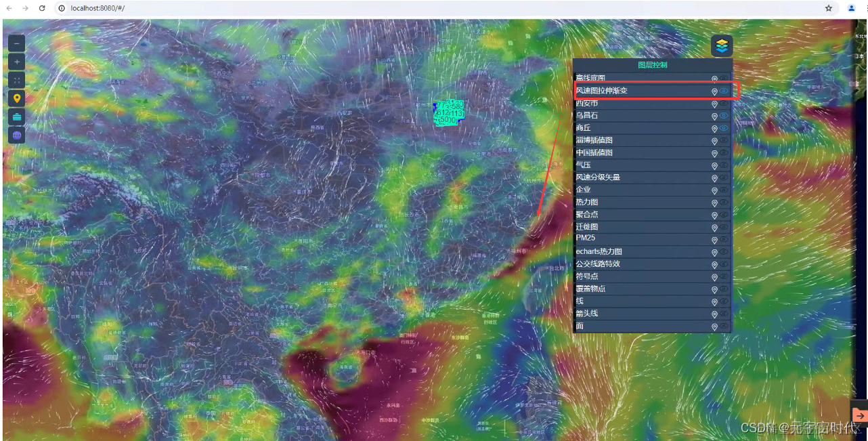868x441 pixels.
Task: Click the pin icon next to PM25 layer
Action: pos(714,238)
